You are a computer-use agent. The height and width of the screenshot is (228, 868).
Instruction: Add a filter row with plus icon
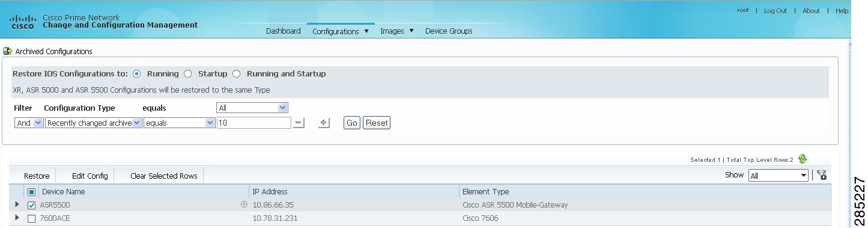click(324, 123)
